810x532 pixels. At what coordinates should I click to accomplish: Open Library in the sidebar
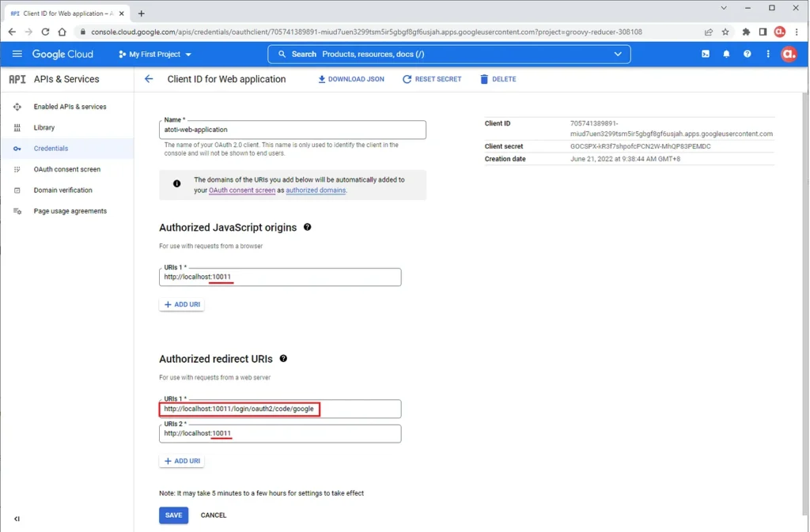67,127
